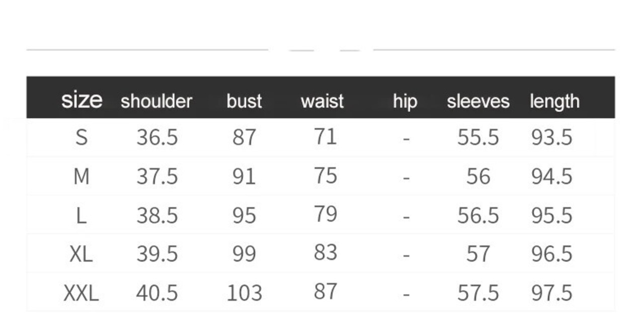Click the shoulder value 36.5
This screenshot has height=331, width=644.
click(x=157, y=137)
